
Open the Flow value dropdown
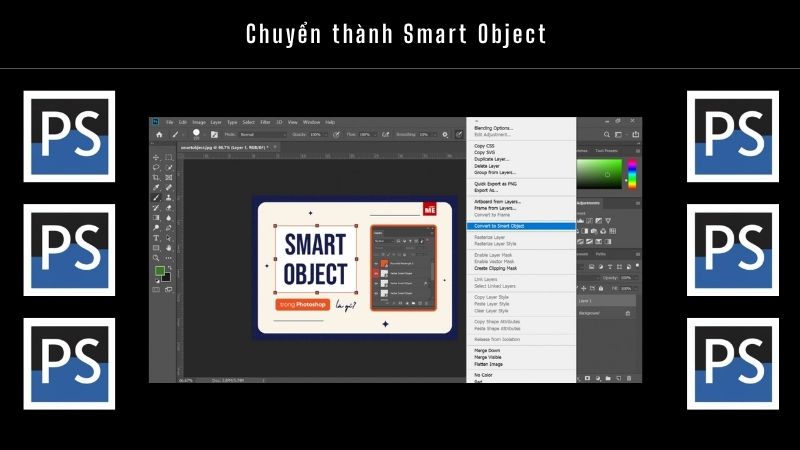[375, 135]
